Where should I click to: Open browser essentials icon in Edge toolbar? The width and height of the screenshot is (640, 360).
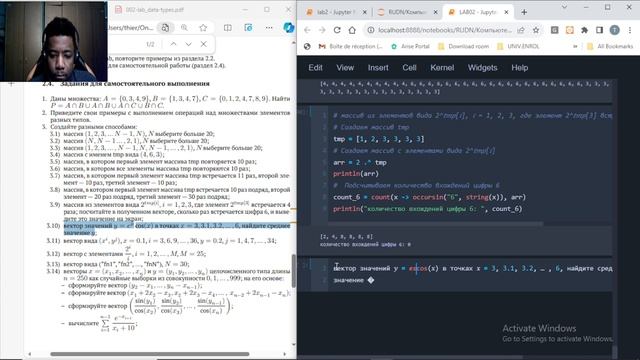coord(248,28)
